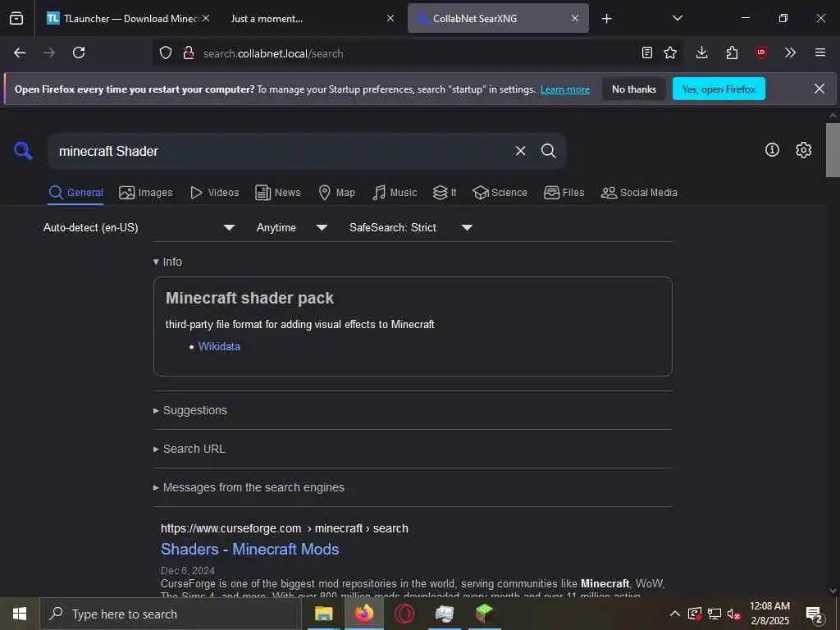Viewport: 840px width, 630px height.
Task: Select the General search category
Action: [75, 193]
